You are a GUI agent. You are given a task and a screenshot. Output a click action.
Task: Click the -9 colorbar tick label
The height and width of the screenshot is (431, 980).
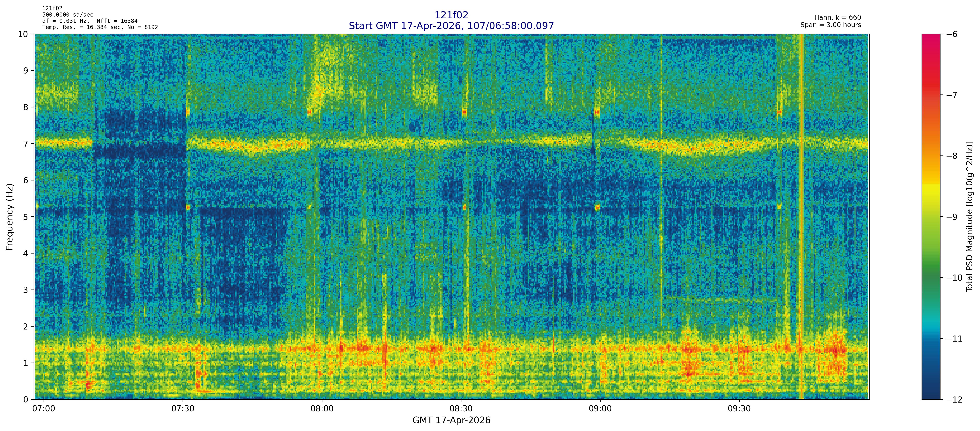[951, 217]
